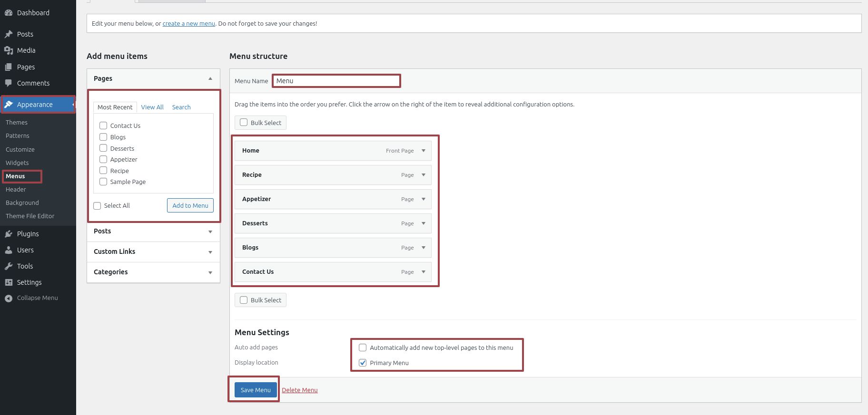Expand the Recipe menu item options

click(x=424, y=175)
